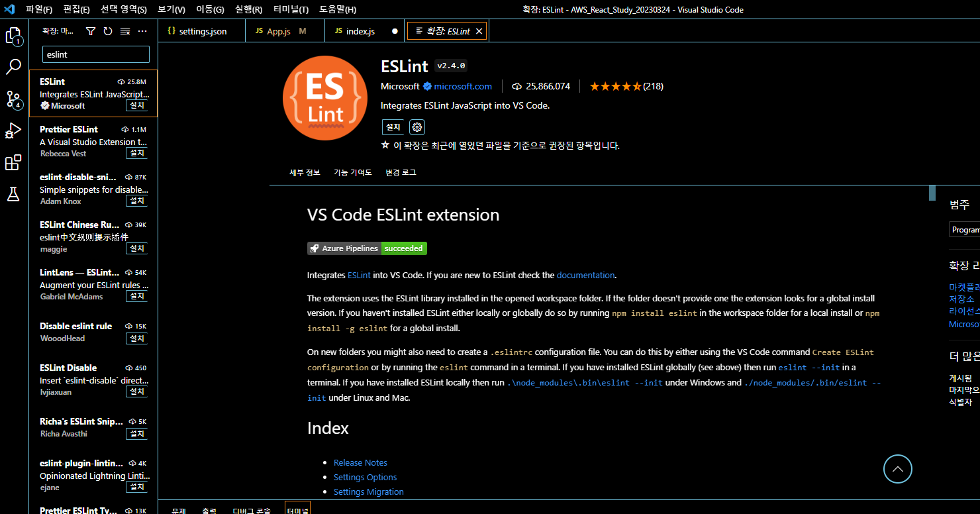Click the v2.4.0 version label
This screenshot has width=980, height=514.
click(452, 66)
